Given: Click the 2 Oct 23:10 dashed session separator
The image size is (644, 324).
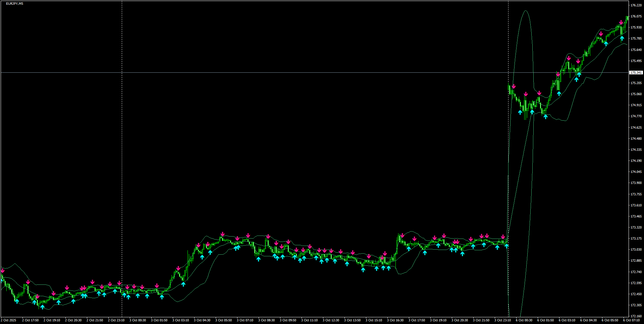Looking at the screenshot, I should click(x=121, y=168).
